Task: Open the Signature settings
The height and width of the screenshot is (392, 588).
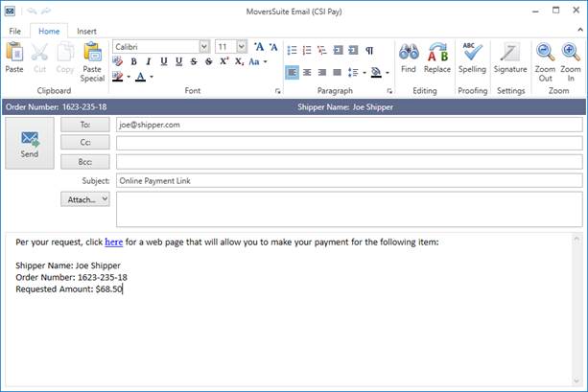Action: point(509,57)
